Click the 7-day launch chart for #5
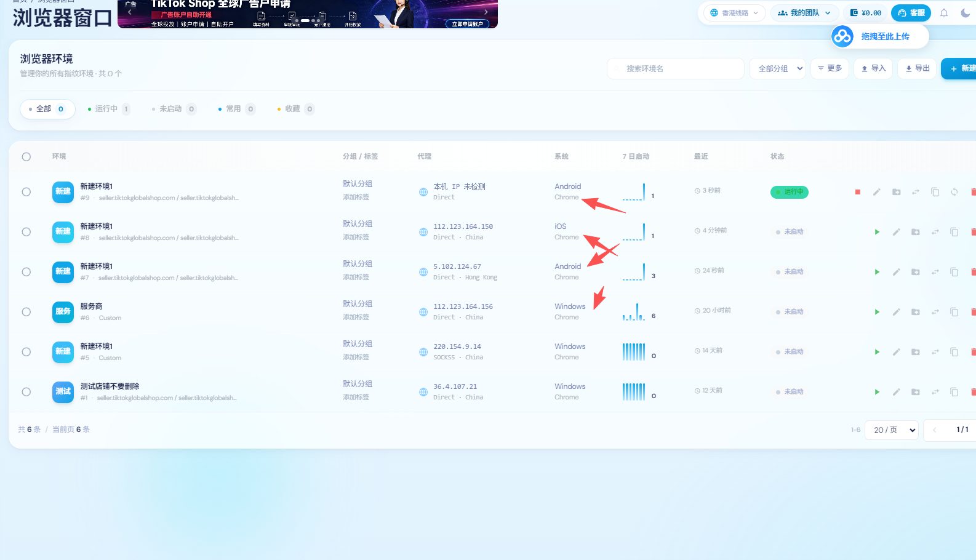The height and width of the screenshot is (560, 976). point(634,352)
